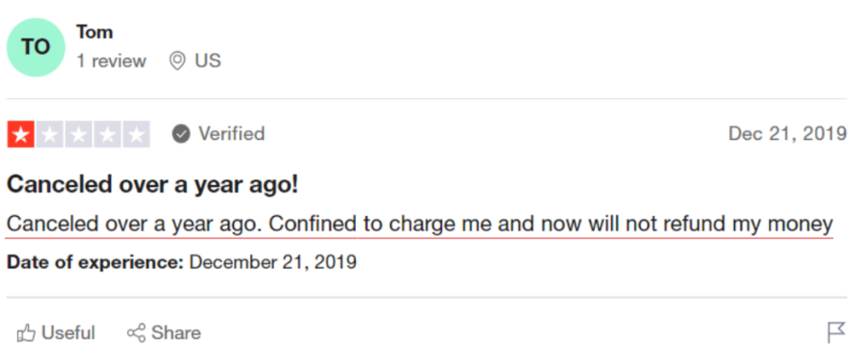Click the fifth gray star
Viewport: 868px width, 357px height.
[136, 135]
